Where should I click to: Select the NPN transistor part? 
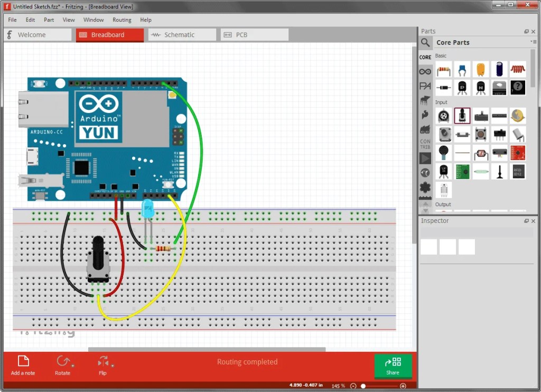click(x=481, y=87)
